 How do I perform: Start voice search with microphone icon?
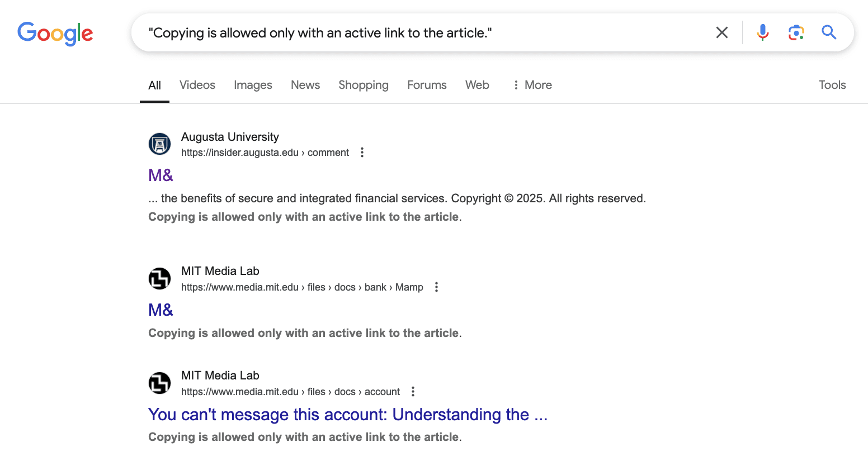coord(763,32)
